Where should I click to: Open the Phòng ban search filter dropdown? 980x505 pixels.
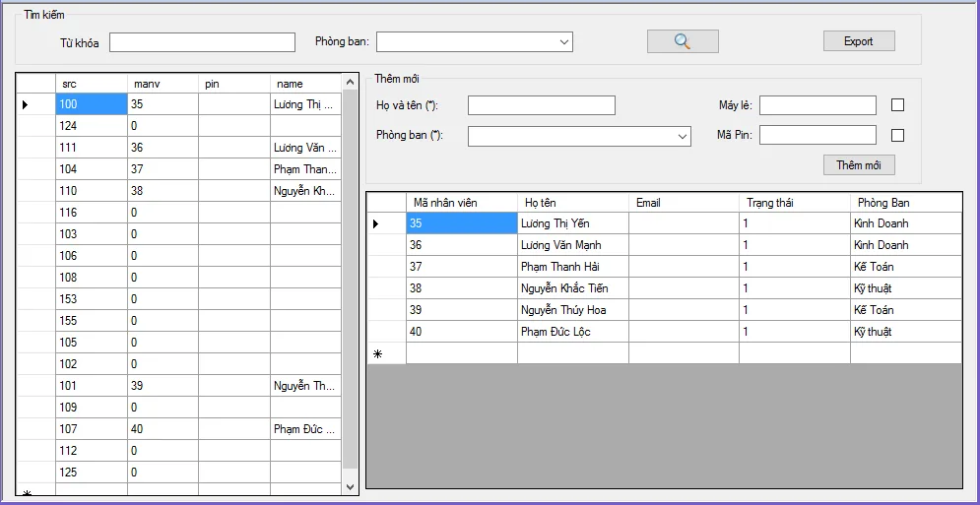[x=564, y=42]
